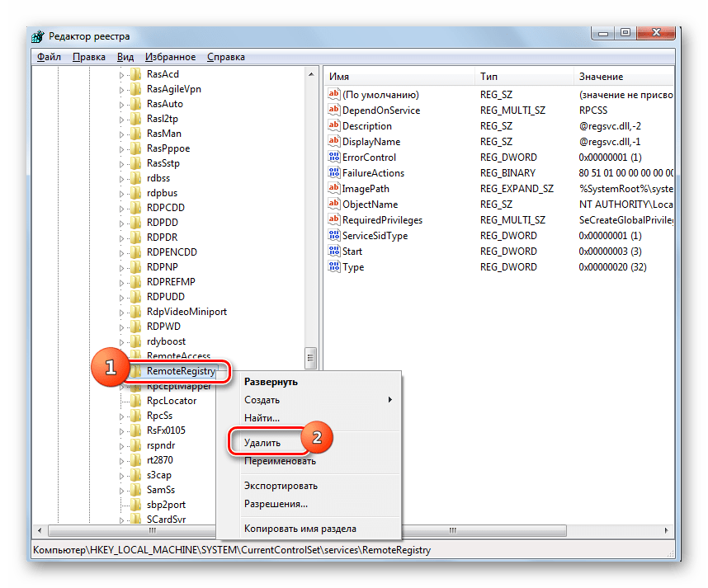Click the tree pane vertical scrollbar thumb
Image resolution: width=708 pixels, height=588 pixels.
click(x=311, y=356)
